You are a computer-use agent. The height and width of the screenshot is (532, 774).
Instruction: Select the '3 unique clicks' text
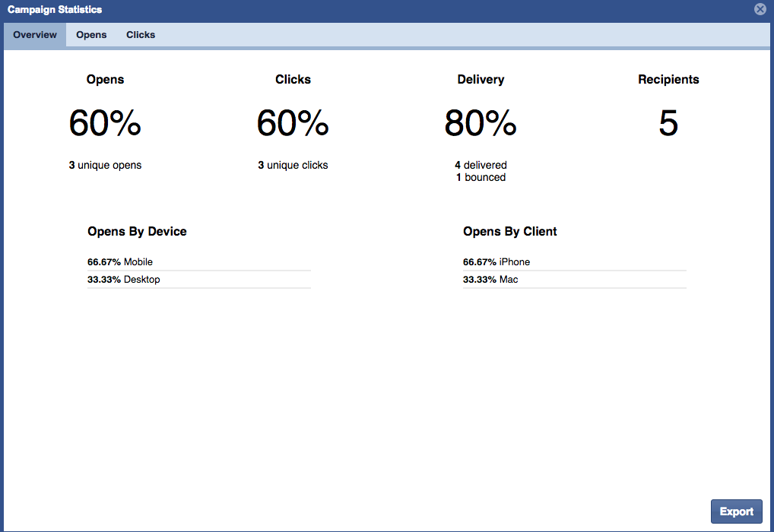tap(293, 165)
